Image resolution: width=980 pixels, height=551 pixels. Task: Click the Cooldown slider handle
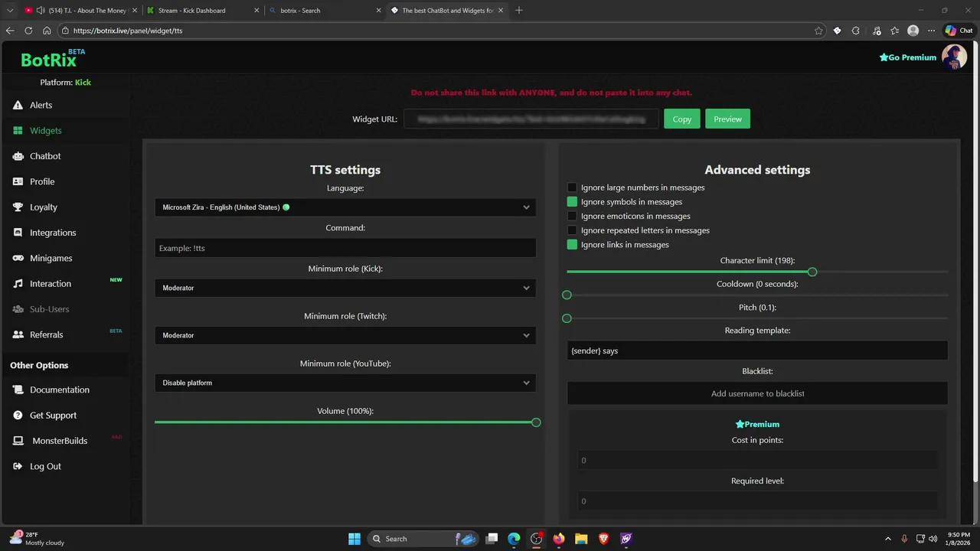[x=567, y=295]
